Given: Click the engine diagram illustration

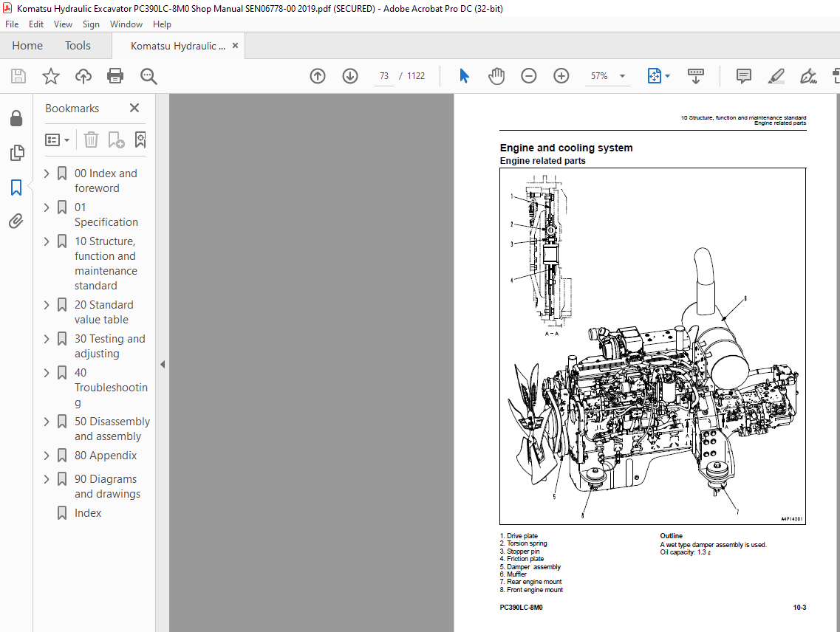Looking at the screenshot, I should click(652, 346).
